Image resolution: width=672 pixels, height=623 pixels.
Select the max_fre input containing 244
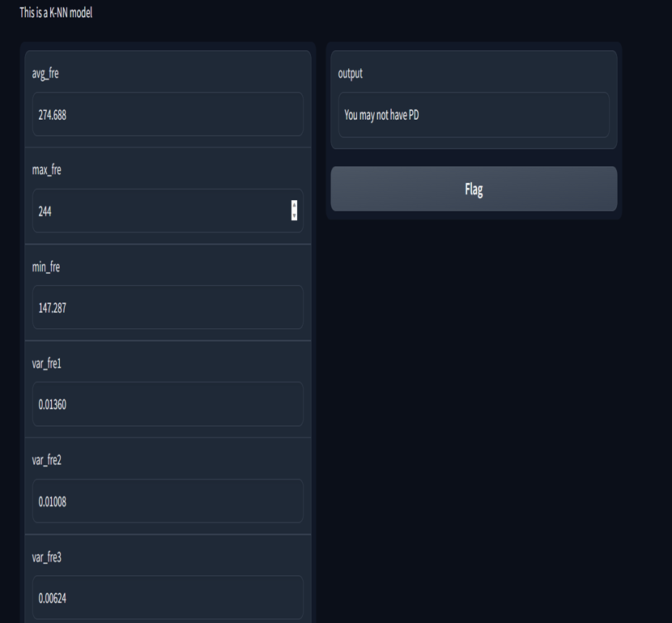[x=168, y=211]
